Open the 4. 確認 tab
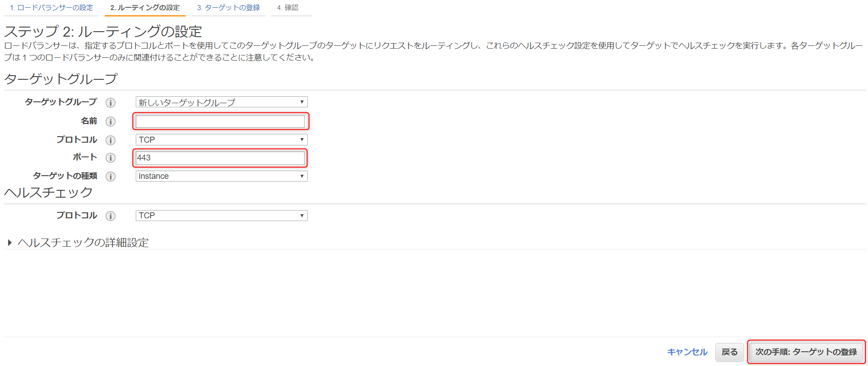The height and width of the screenshot is (366, 868). click(x=288, y=8)
